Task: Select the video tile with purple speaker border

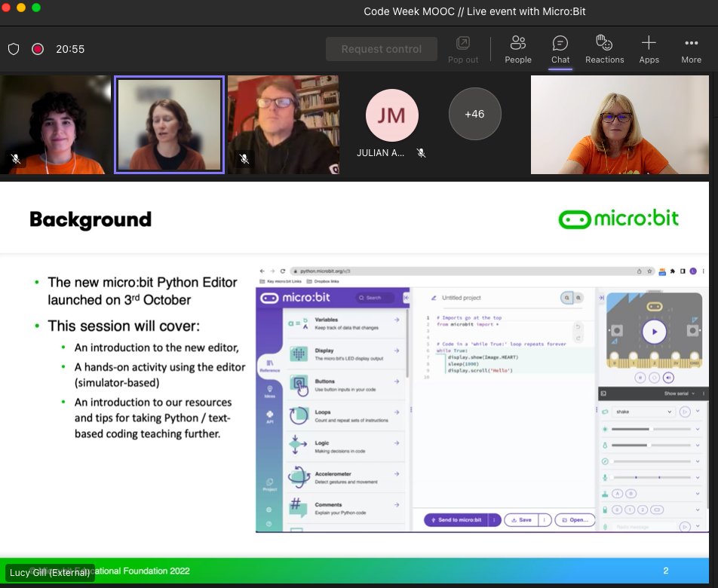Action: click(169, 125)
